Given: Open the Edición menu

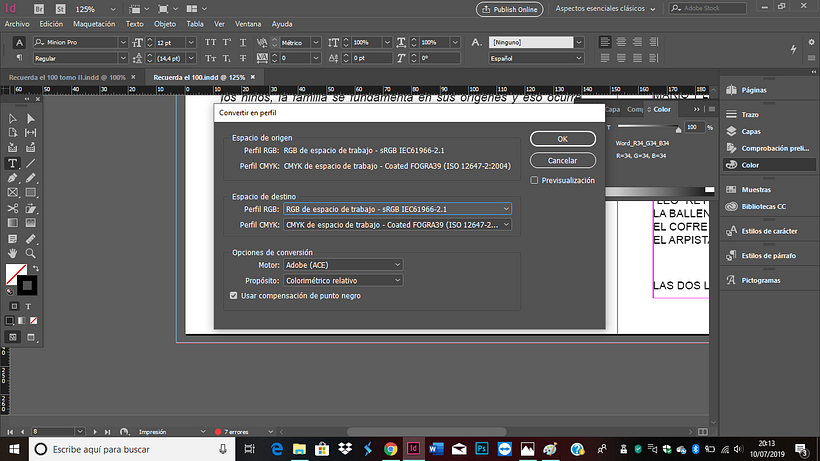Looking at the screenshot, I should pos(51,24).
